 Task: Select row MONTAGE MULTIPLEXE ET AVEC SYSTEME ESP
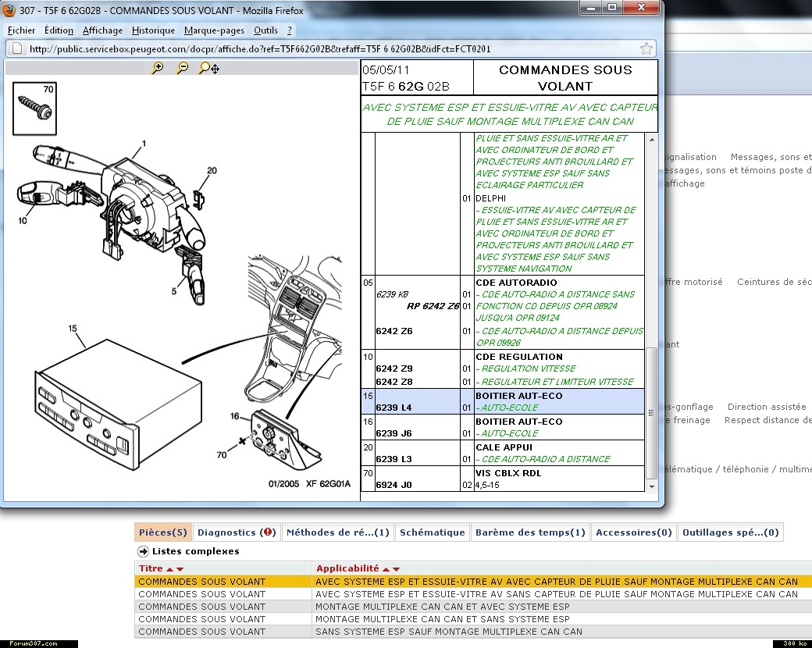tap(473, 607)
